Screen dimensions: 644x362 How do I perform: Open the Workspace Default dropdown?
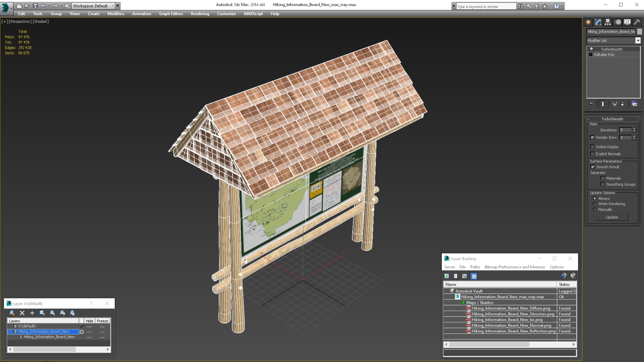pyautogui.click(x=93, y=6)
